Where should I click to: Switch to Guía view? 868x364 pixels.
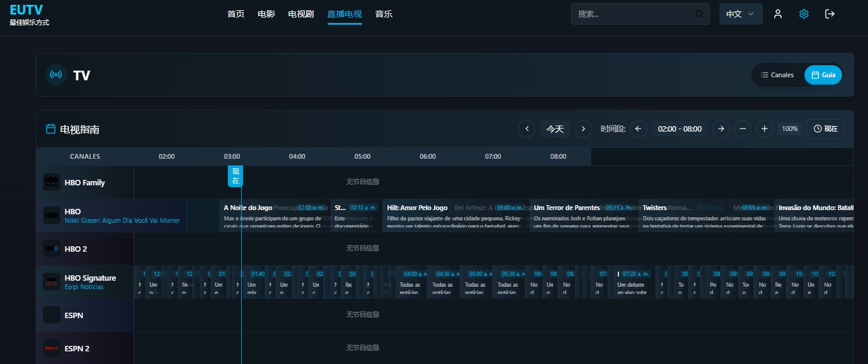coord(823,75)
